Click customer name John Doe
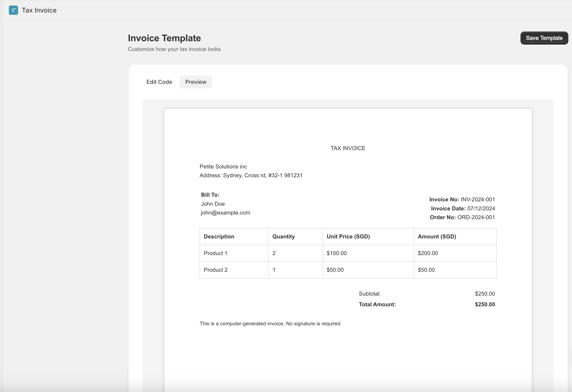Viewport: 572px width, 392px height. (213, 204)
